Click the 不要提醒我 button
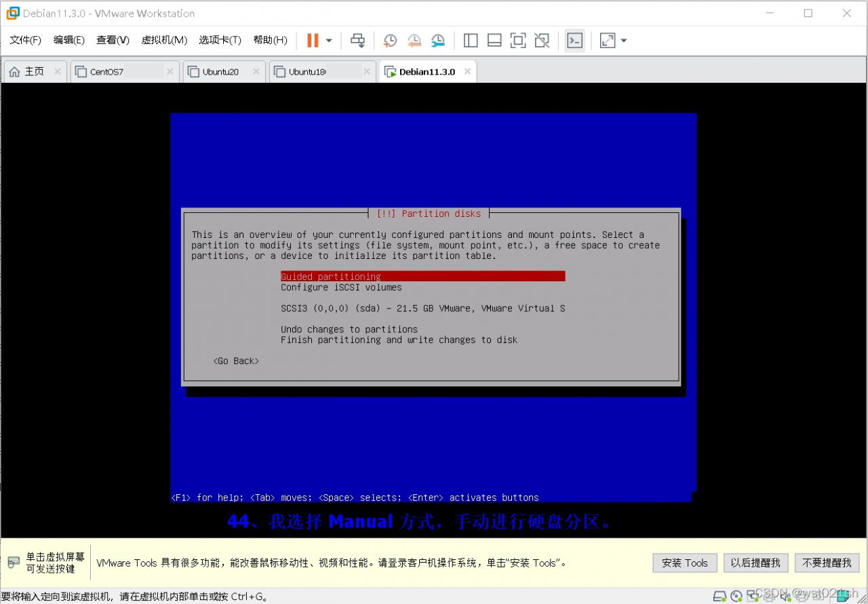Screen dimensions: 868x604 [827, 563]
